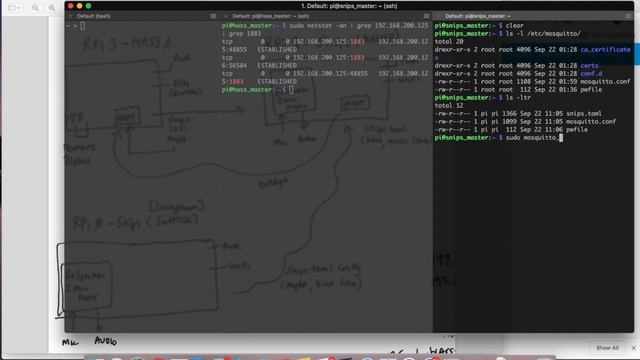The height and width of the screenshot is (360, 640).
Task: Click the 'clear' command in the snips_master pane
Action: (515, 25)
